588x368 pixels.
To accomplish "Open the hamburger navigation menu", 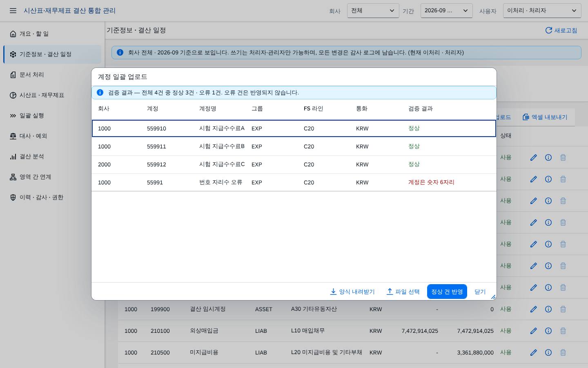I will coord(13,11).
